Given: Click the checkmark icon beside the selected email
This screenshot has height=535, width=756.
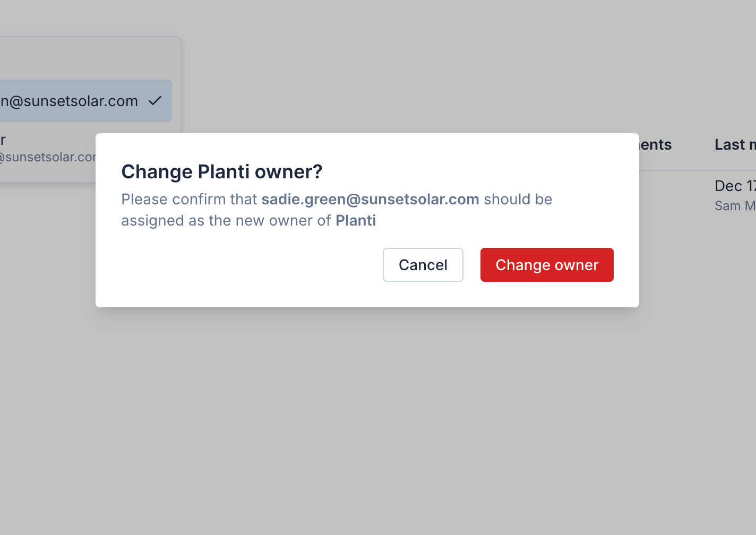Looking at the screenshot, I should pyautogui.click(x=155, y=100).
